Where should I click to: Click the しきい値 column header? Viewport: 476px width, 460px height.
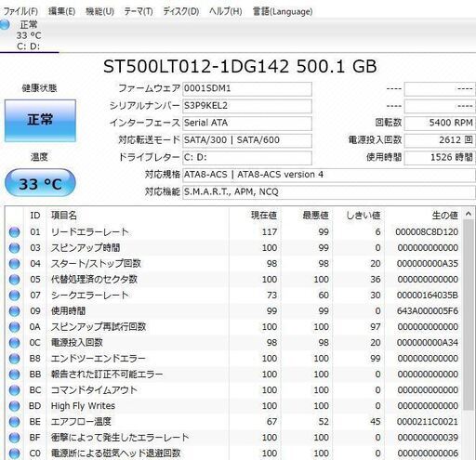point(358,216)
